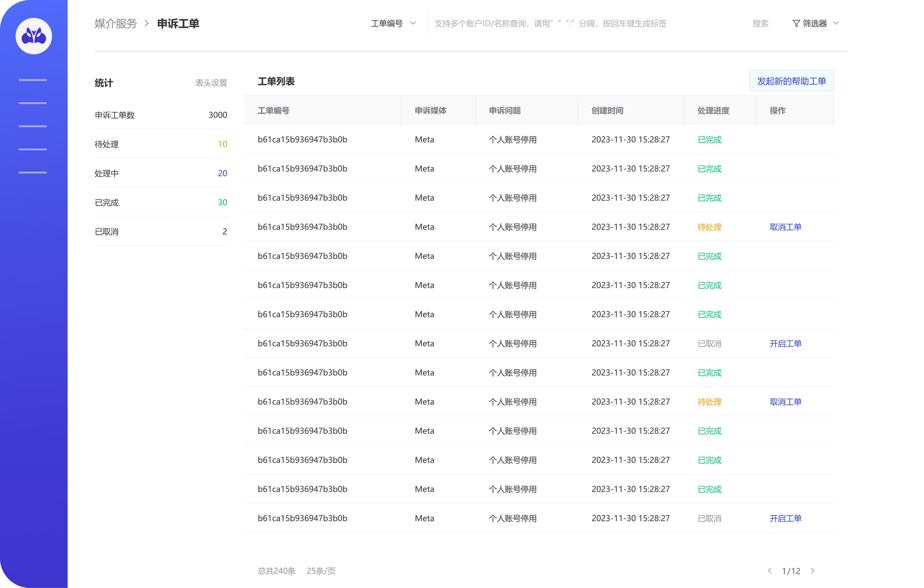Open the 工单编号 search type dropdown
Image resolution: width=924 pixels, height=588 pixels.
point(393,24)
